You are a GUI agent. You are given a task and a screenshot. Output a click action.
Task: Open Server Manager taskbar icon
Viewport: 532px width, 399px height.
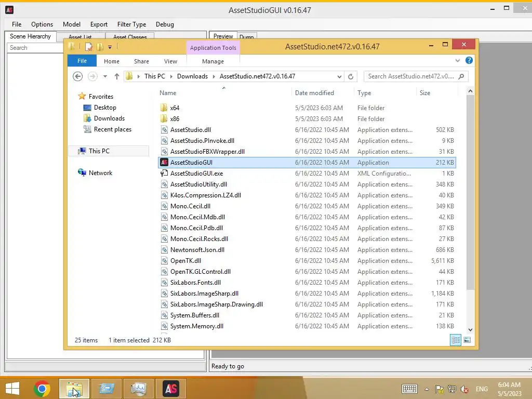(x=107, y=389)
